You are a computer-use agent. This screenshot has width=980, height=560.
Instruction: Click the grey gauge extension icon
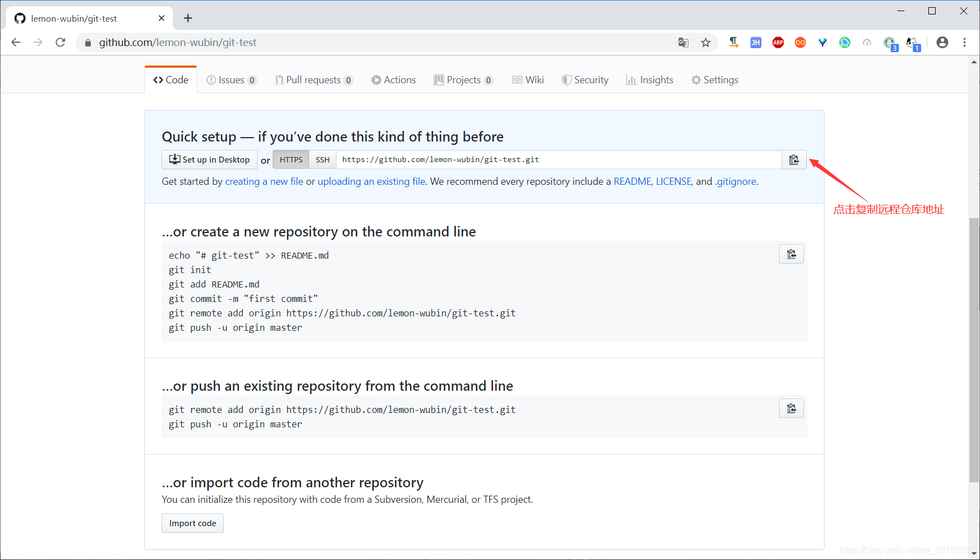pyautogui.click(x=867, y=43)
